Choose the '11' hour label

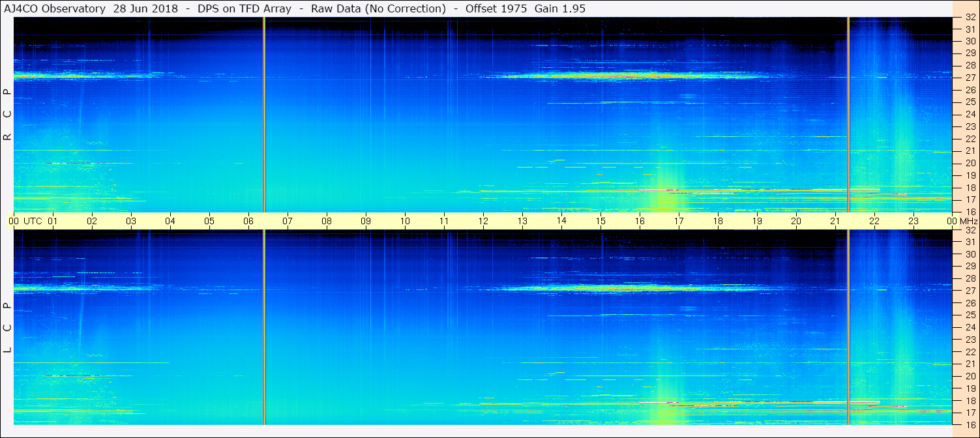coord(444,221)
